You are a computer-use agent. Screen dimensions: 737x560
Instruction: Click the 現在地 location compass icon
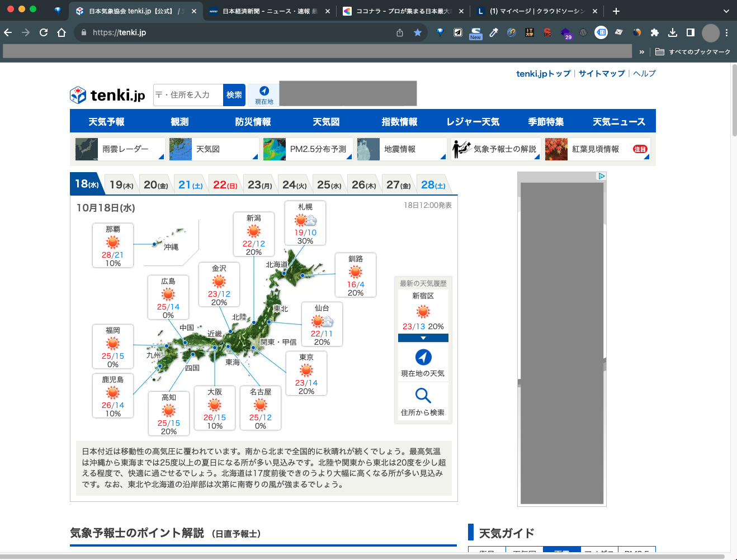pos(264,91)
